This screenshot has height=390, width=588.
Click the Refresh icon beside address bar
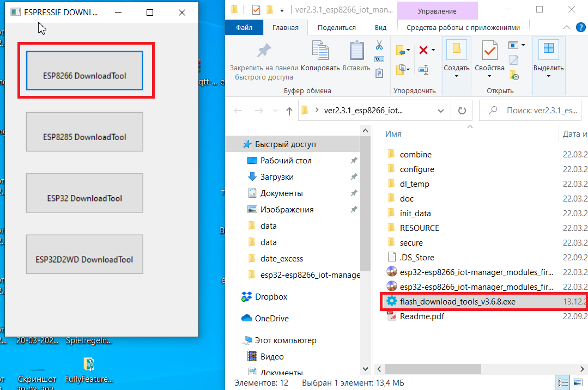462,111
